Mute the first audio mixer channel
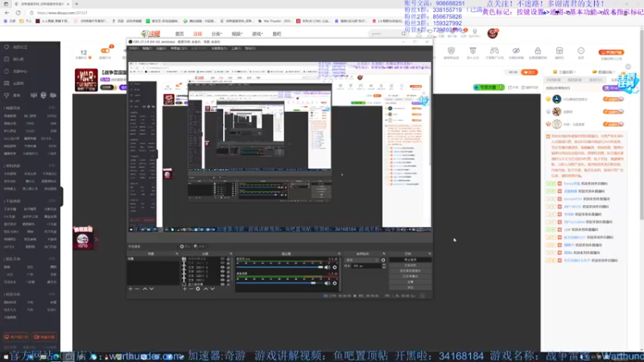The image size is (644, 362). [328, 267]
